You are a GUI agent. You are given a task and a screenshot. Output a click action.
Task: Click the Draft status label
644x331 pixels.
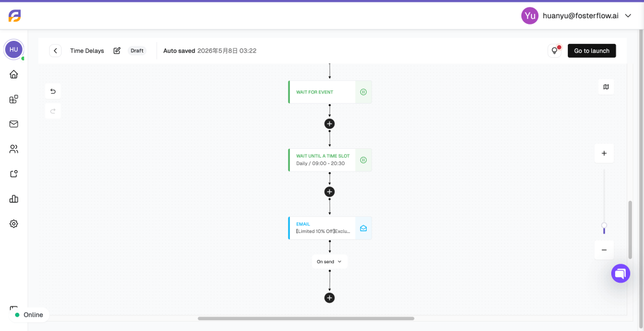coord(136,51)
